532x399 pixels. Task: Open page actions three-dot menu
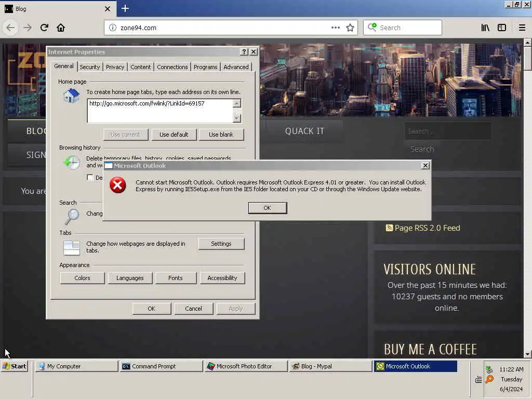tap(335, 28)
